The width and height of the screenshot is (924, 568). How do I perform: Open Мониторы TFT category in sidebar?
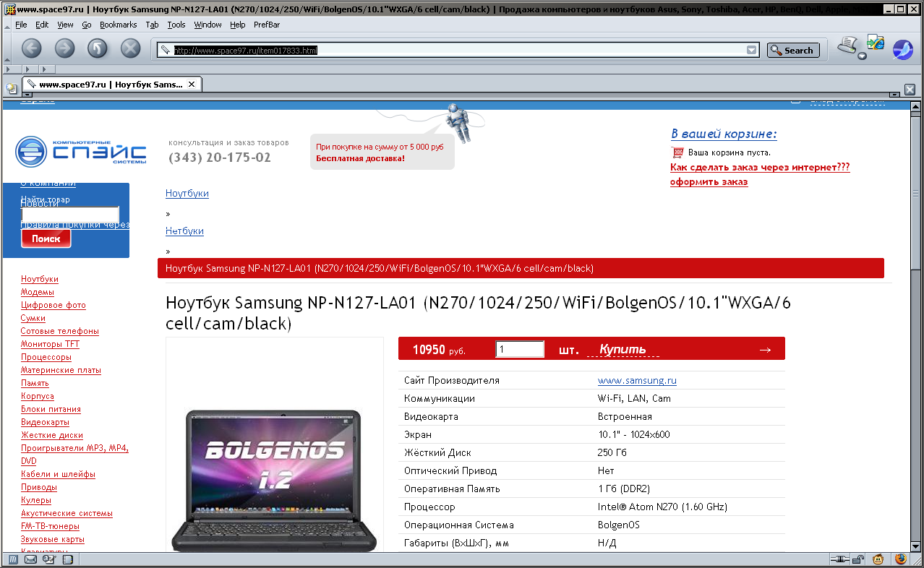[x=50, y=344]
